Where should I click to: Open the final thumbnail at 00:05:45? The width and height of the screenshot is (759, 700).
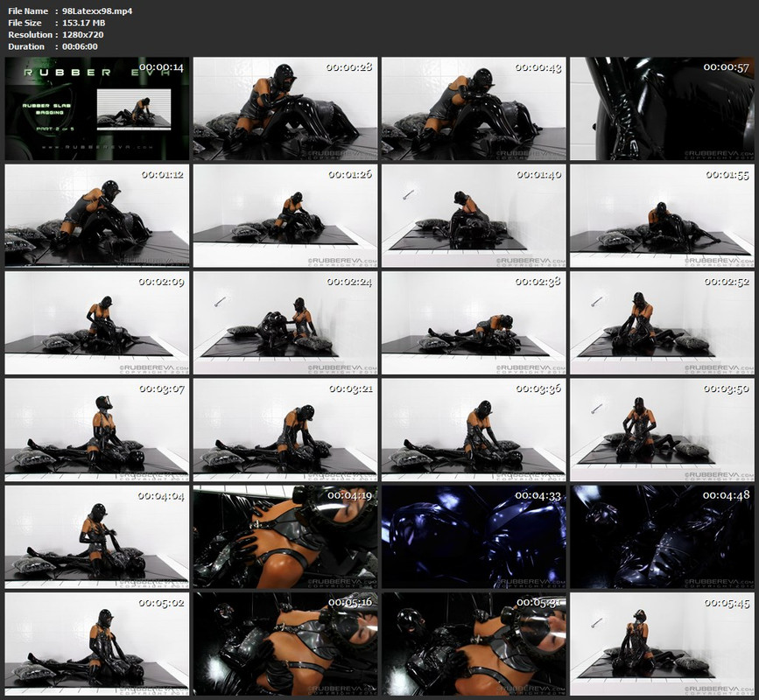(x=662, y=644)
